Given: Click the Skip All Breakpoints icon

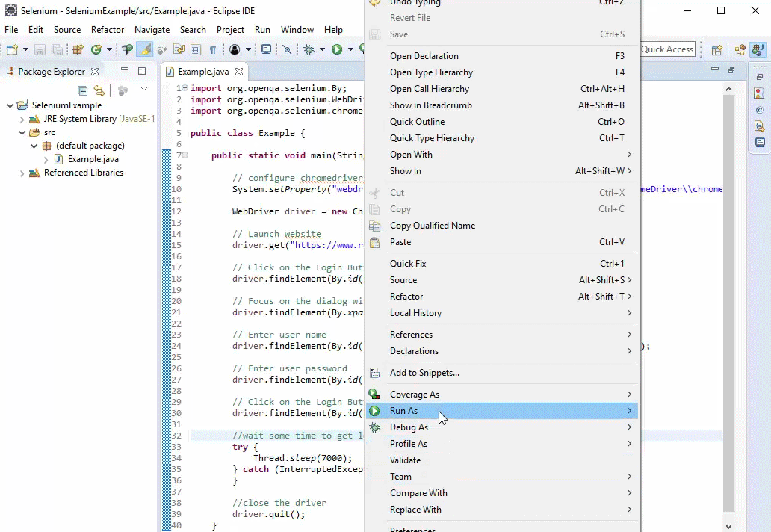Looking at the screenshot, I should tap(287, 49).
